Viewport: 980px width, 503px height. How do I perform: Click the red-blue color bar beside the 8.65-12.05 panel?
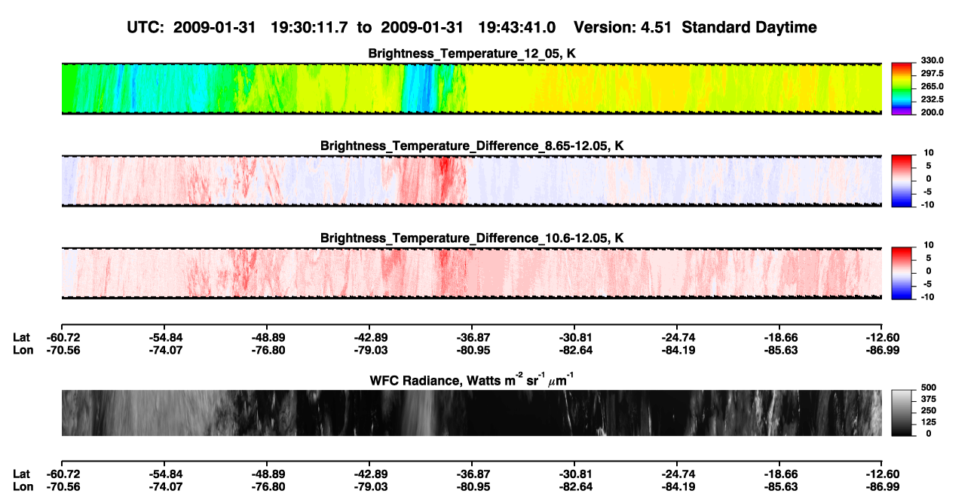tap(900, 181)
